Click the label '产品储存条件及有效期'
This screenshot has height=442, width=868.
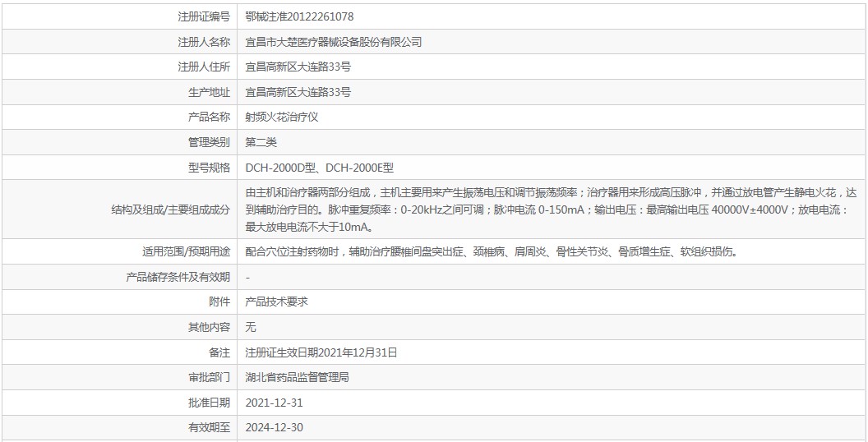178,277
